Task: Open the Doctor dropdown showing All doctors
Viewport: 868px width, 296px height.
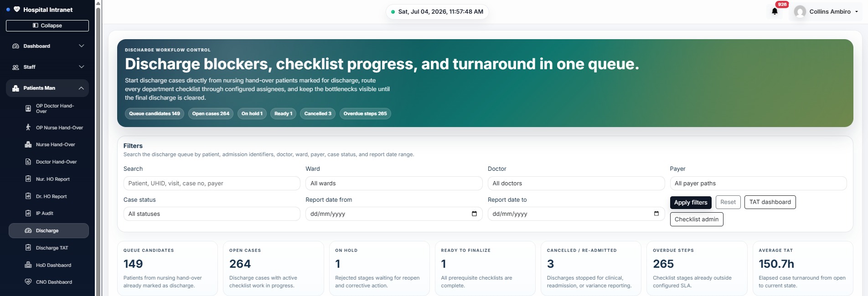Action: click(576, 183)
